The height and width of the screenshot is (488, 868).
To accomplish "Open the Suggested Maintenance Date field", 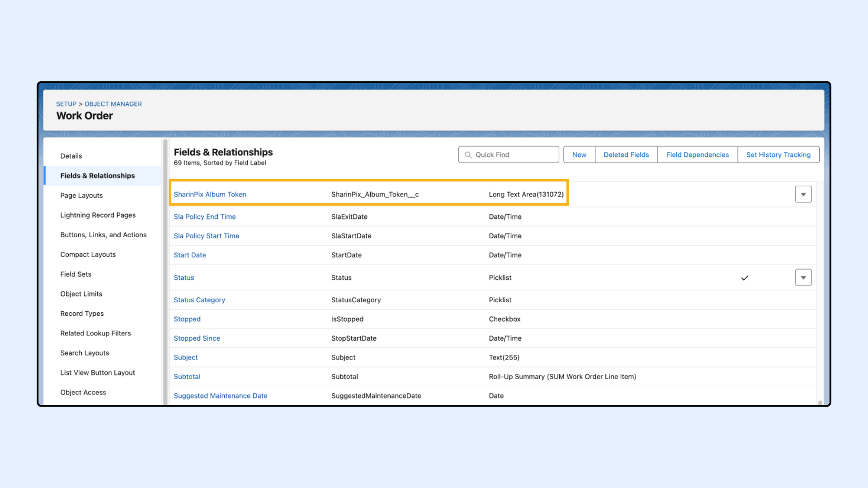I will (220, 396).
